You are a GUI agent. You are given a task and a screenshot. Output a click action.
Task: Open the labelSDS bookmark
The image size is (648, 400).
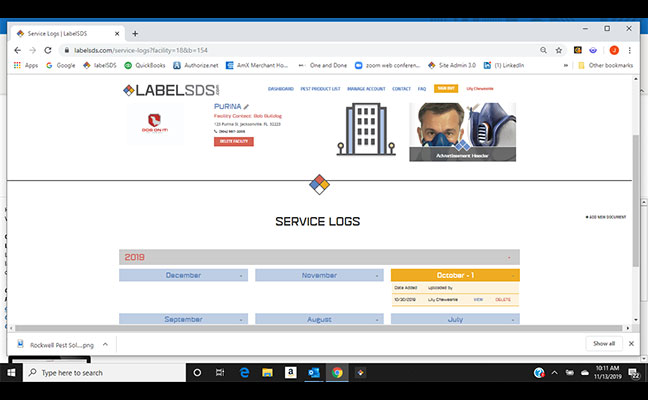pos(100,65)
